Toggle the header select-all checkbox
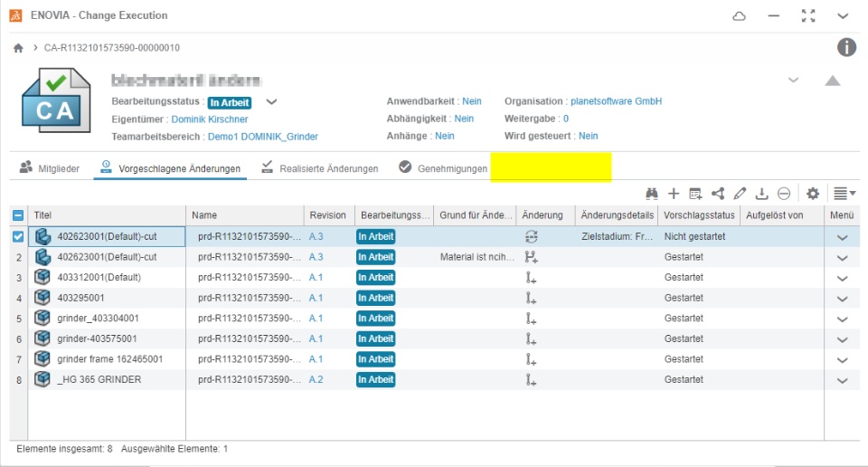Viewport: 868px width, 467px height. 18,215
